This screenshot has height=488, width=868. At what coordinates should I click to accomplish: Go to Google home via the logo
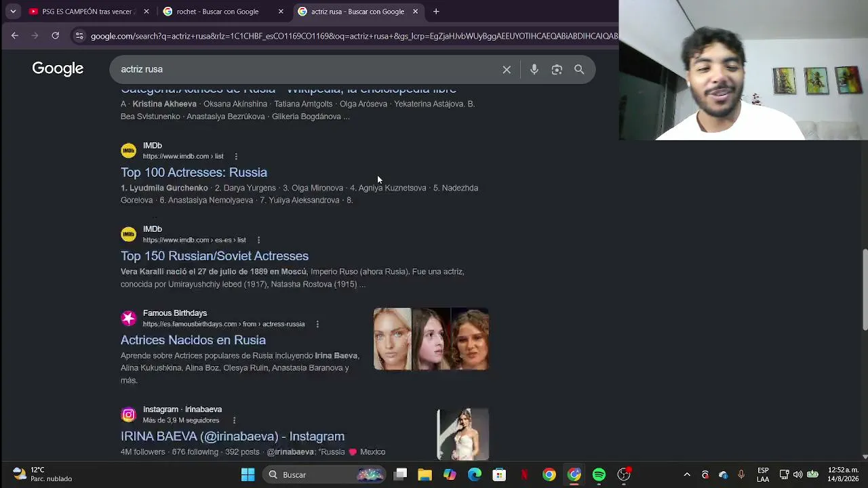(58, 68)
